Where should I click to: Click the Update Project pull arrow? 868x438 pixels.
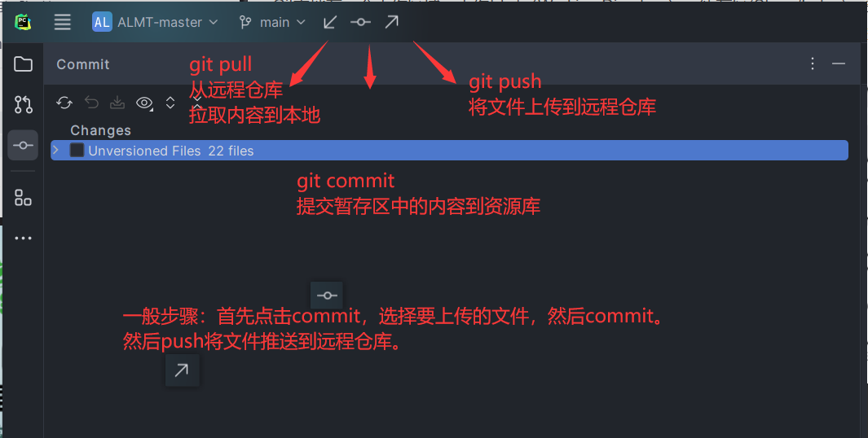(x=330, y=22)
